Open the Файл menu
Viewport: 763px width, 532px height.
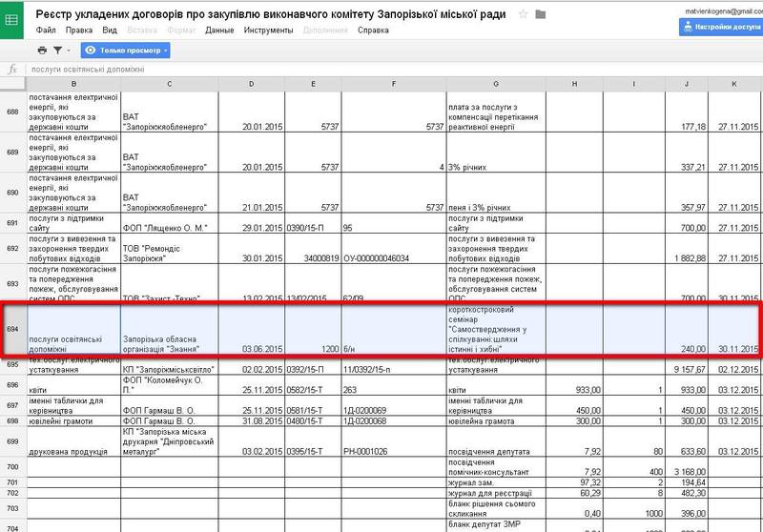46,31
